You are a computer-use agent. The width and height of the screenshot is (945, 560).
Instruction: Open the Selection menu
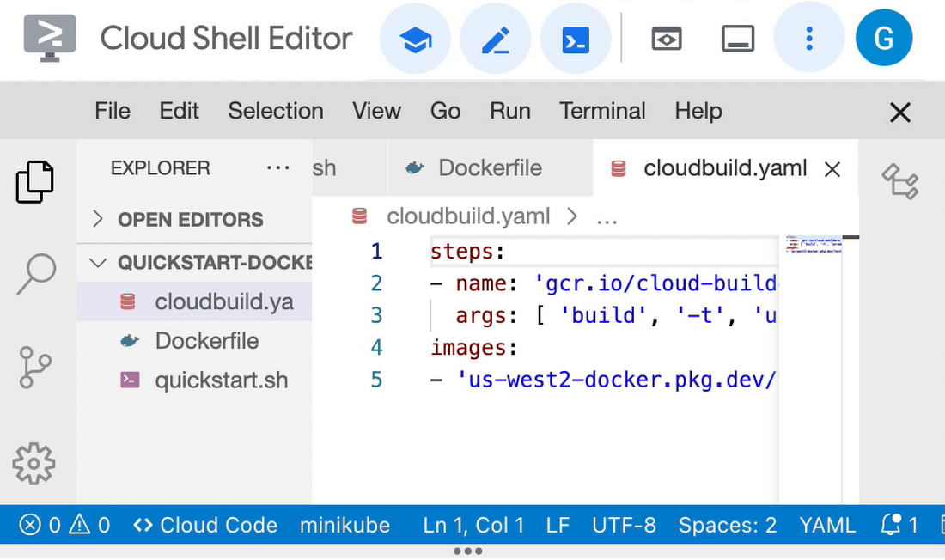(276, 111)
